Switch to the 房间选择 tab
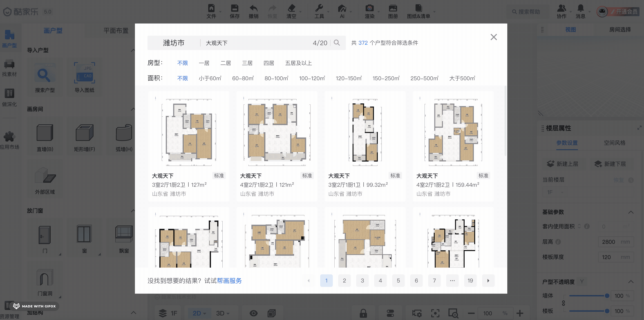Image resolution: width=644 pixels, height=320 pixels. (620, 29)
